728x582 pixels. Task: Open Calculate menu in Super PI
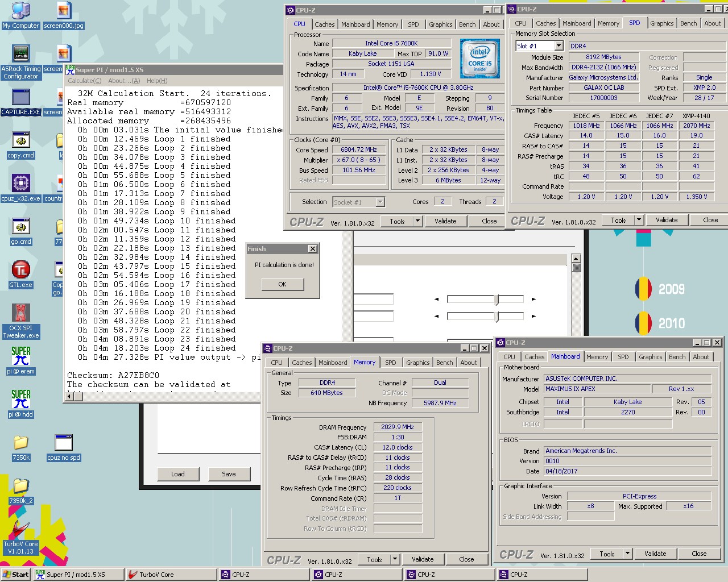[x=85, y=81]
